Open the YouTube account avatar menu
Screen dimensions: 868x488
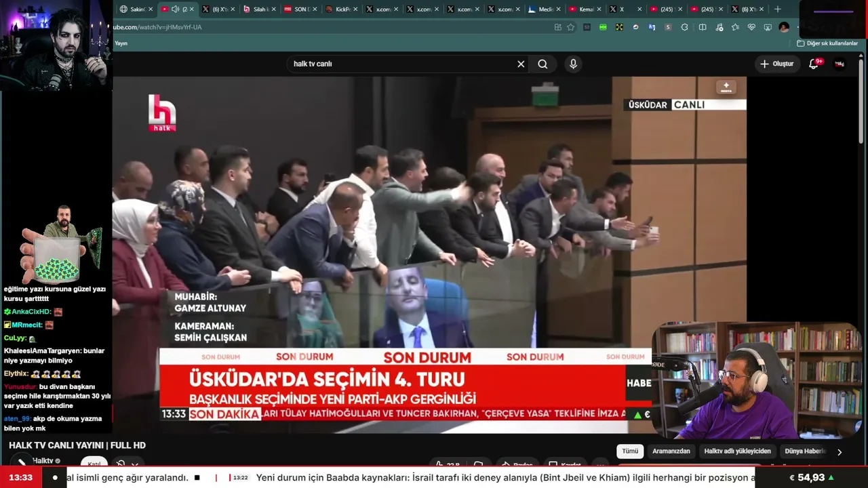[840, 64]
